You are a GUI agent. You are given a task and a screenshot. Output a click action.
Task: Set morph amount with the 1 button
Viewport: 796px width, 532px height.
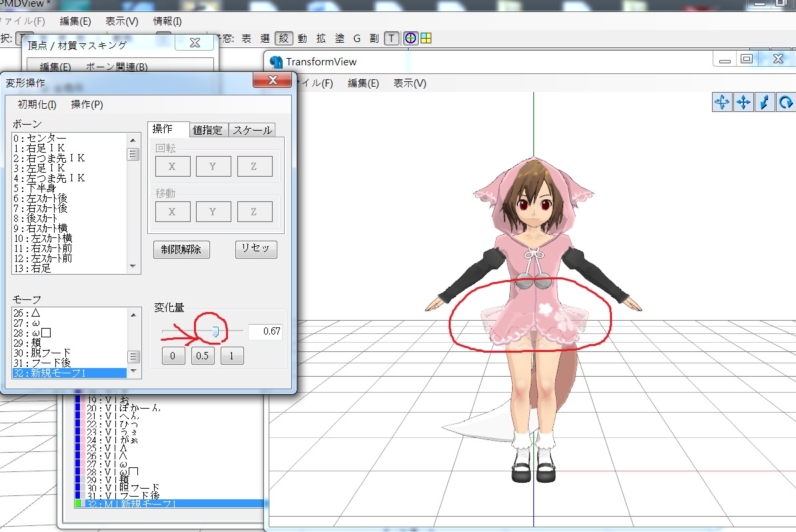coord(232,356)
